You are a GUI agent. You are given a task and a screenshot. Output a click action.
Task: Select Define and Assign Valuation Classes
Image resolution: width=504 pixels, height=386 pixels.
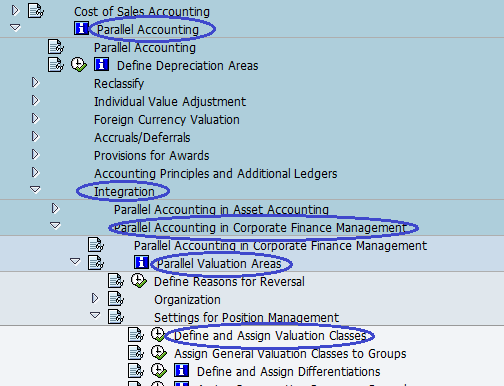coord(270,336)
